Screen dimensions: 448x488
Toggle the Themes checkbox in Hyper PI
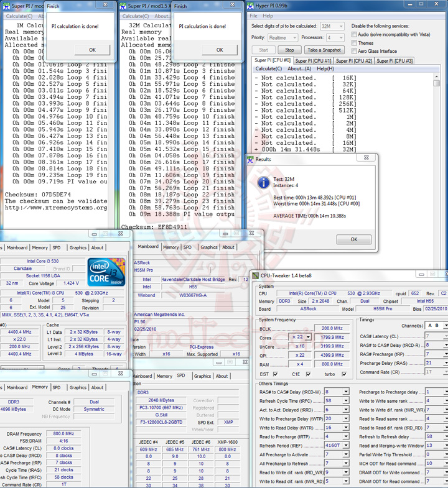tap(354, 43)
